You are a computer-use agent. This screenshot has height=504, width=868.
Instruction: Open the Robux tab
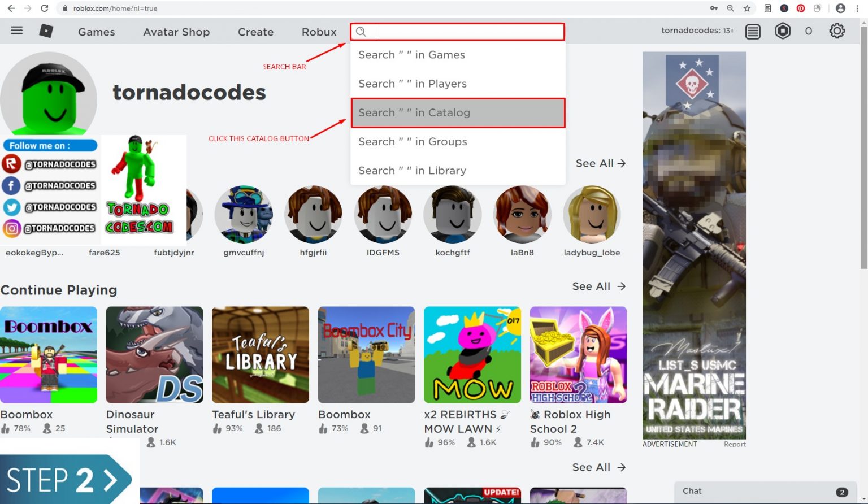tap(319, 32)
